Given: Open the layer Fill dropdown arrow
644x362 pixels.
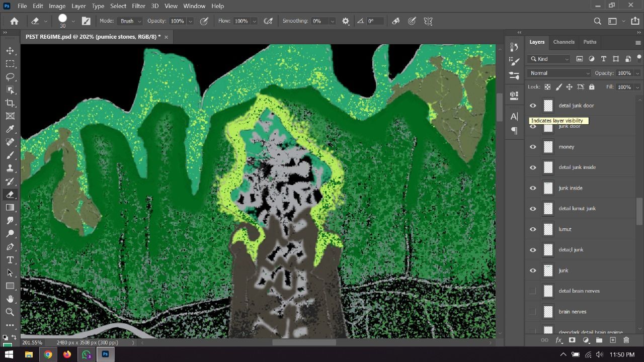Looking at the screenshot, I should 637,87.
